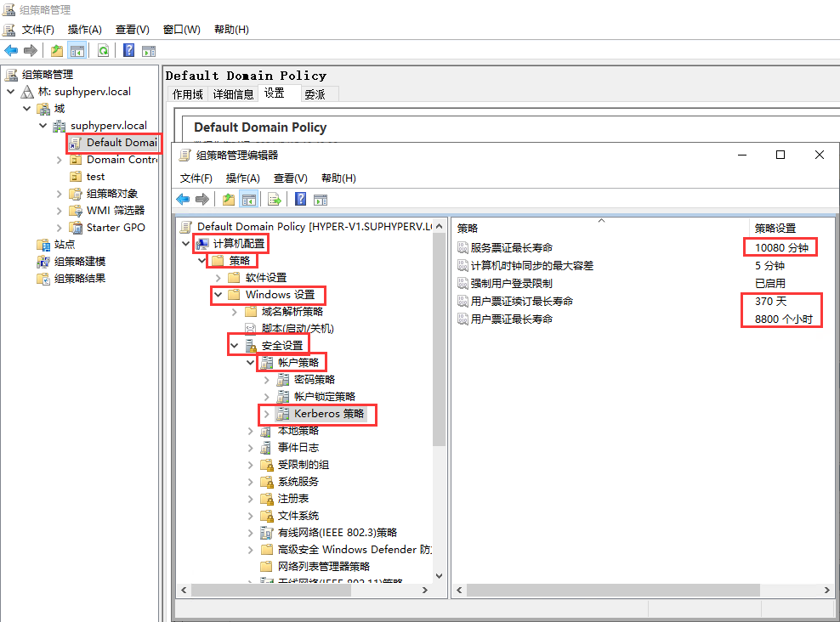Open 文件(F) menu in Group Policy Management
The width and height of the screenshot is (840, 622).
(x=38, y=30)
